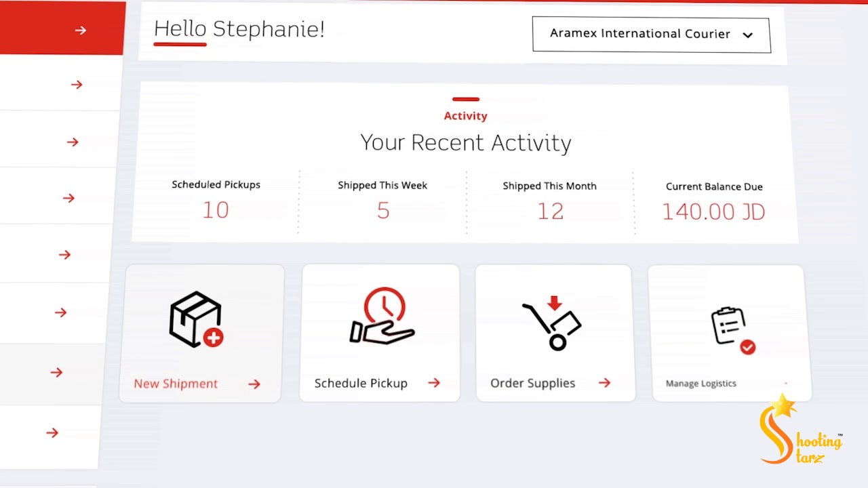Click the white arrow in the red sidebar row
The width and height of the screenshot is (868, 488).
click(81, 30)
